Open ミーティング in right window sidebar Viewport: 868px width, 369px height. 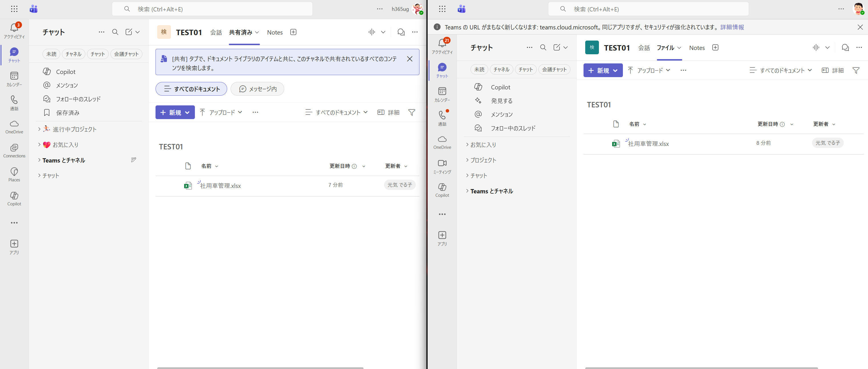pos(442,166)
